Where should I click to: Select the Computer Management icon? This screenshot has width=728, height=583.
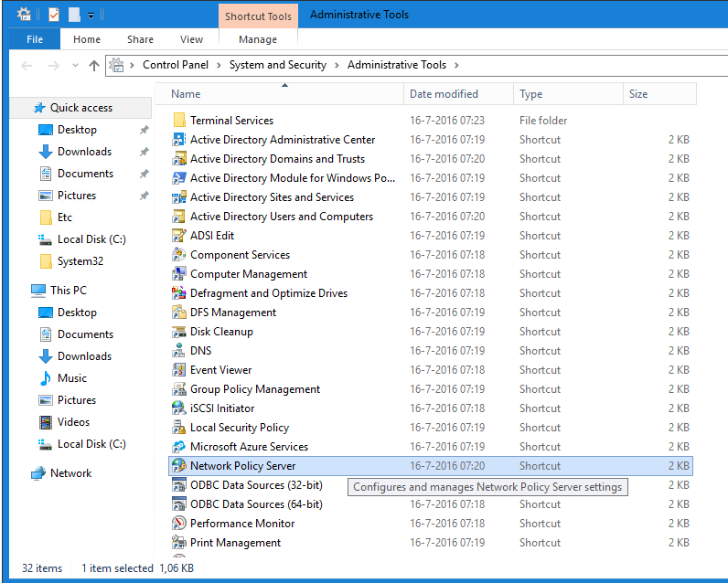click(x=179, y=274)
